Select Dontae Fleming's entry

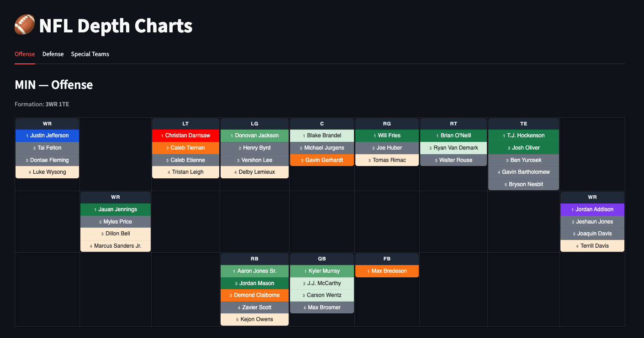pos(48,160)
